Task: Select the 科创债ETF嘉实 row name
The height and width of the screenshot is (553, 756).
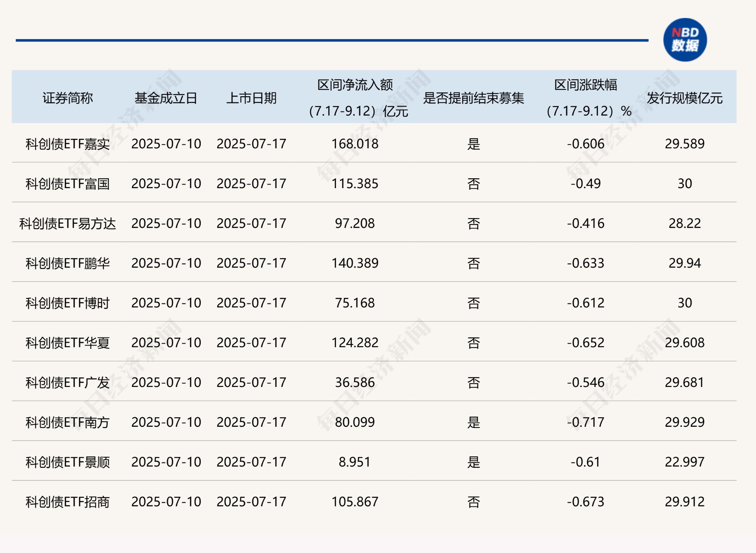Action: click(x=67, y=144)
